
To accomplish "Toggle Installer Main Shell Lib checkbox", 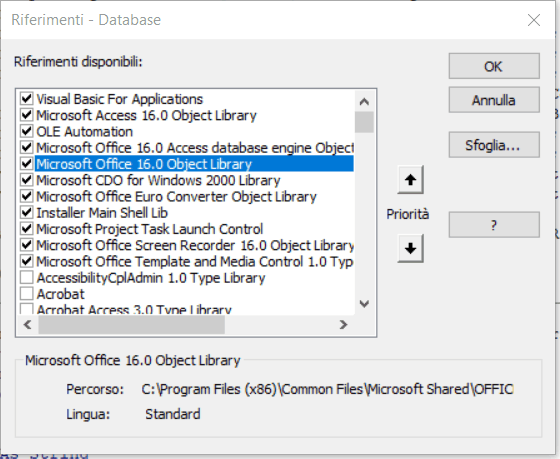I will 27,213.
